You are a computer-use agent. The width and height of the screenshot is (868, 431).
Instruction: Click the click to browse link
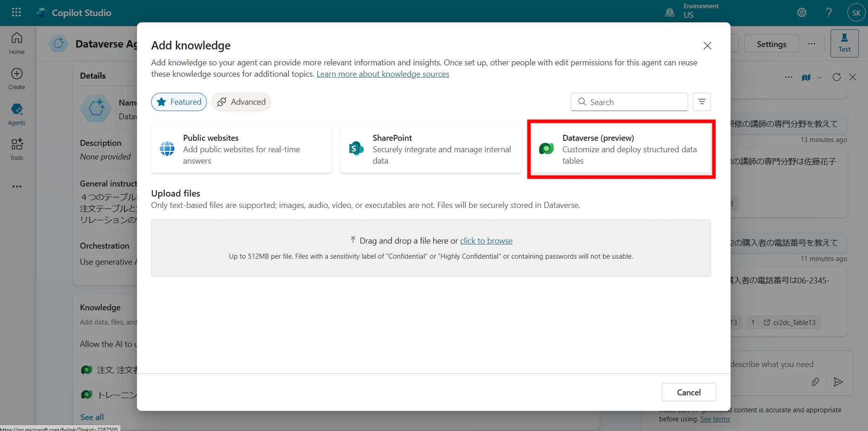coord(486,241)
